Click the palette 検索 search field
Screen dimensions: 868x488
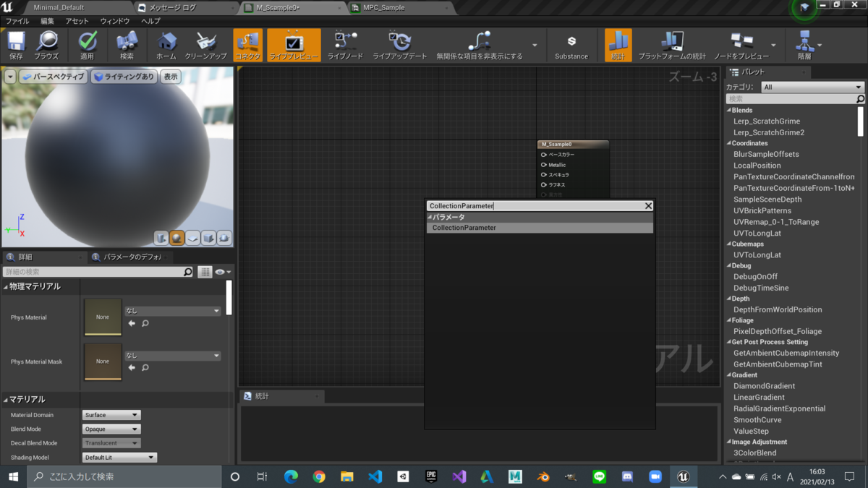(x=792, y=99)
